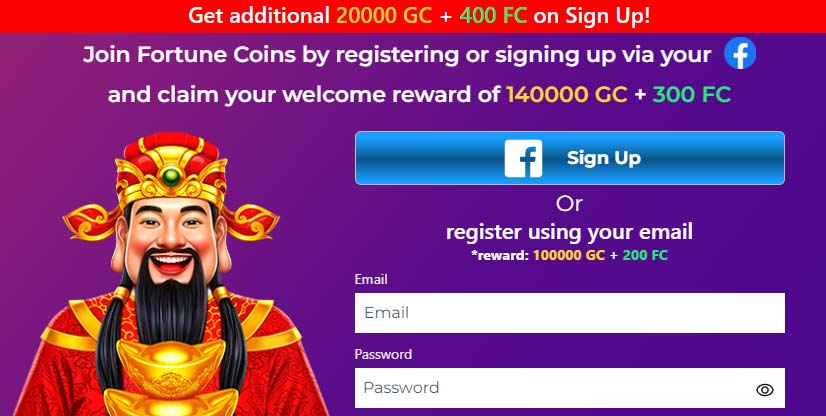Click the 'register using your email' heading
Viewport: 826px width, 416px height.
(x=569, y=232)
